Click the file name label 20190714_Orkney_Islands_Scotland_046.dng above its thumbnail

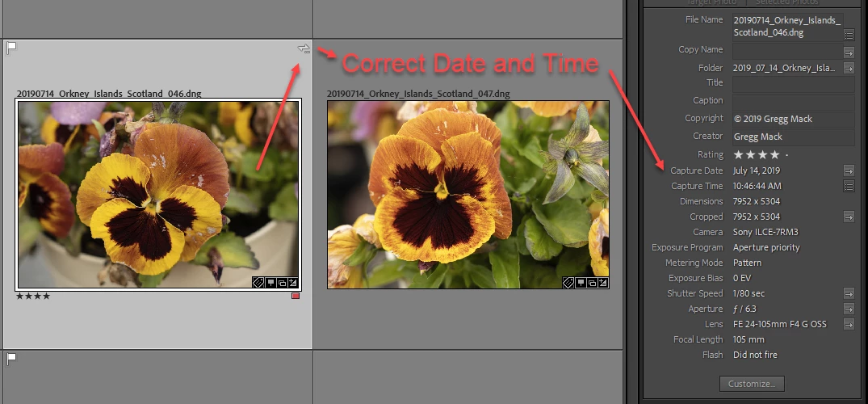109,94
